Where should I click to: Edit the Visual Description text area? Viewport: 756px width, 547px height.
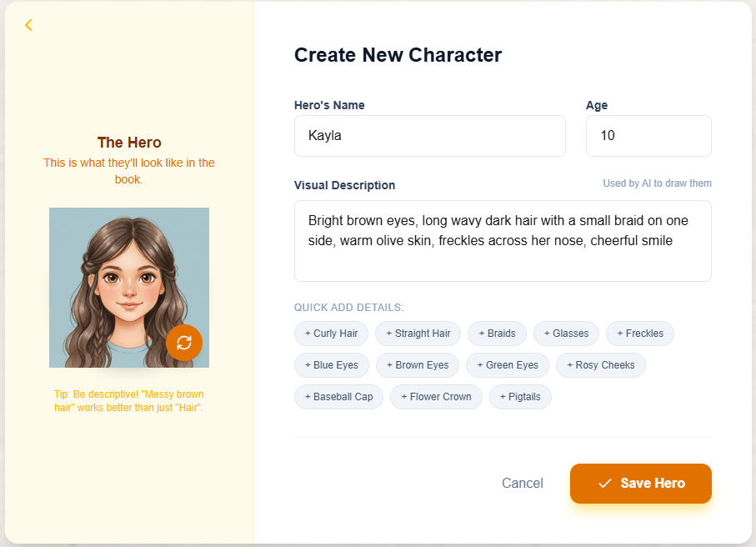pyautogui.click(x=503, y=240)
